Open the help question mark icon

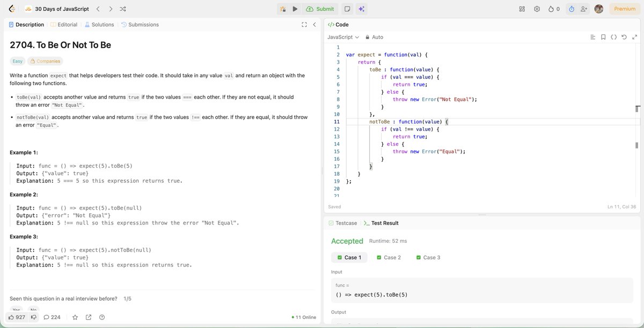(102, 317)
